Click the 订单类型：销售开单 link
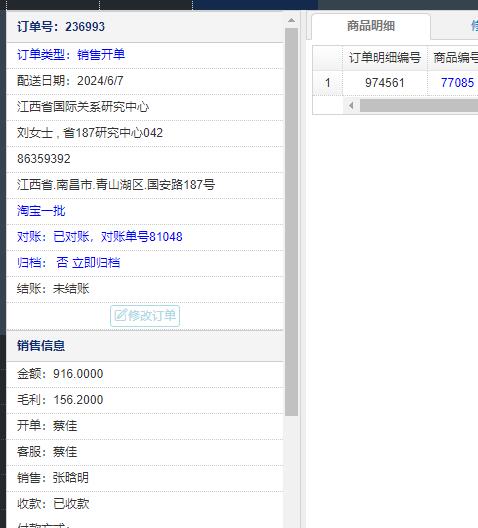This screenshot has width=478, height=528. [x=71, y=55]
